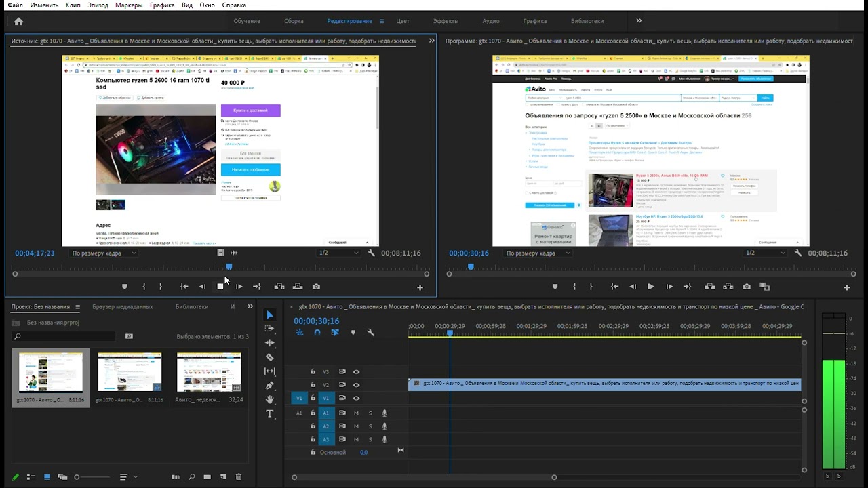Select the Selection arrow tool
The width and height of the screenshot is (868, 488).
[x=269, y=314]
